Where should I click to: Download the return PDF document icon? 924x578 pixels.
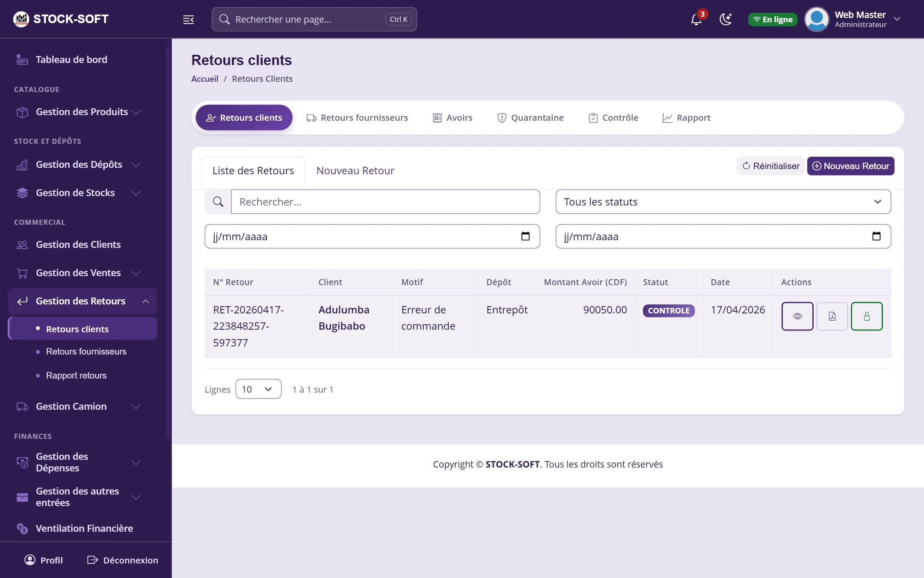[832, 316]
